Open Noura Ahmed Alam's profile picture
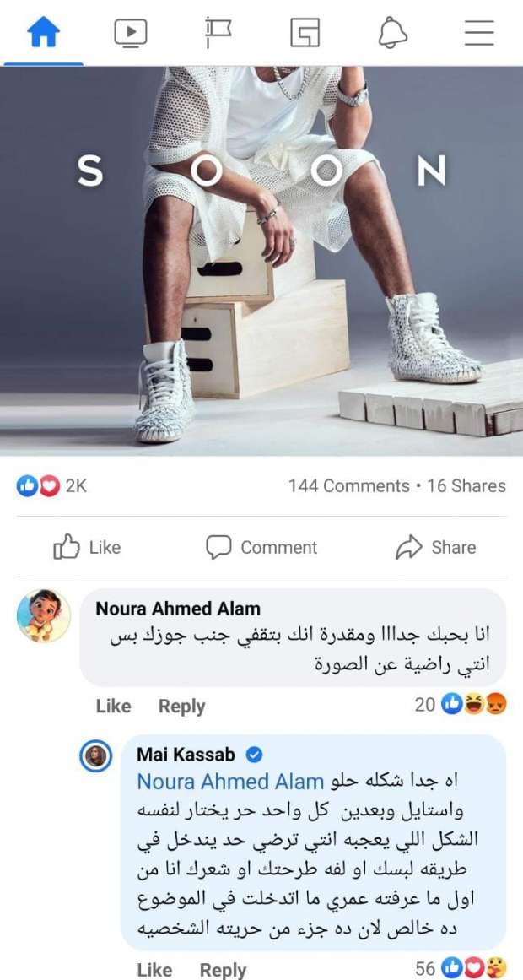 point(44,615)
